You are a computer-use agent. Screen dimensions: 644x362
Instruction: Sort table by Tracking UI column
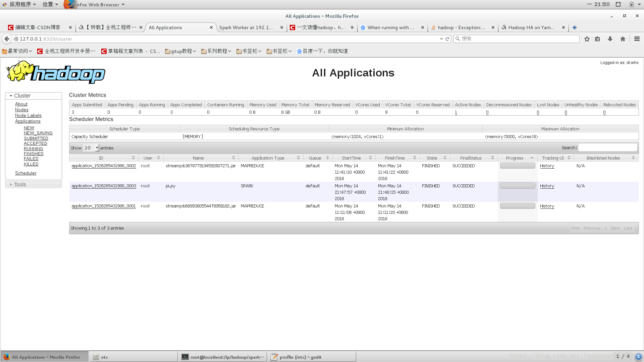[x=569, y=158]
